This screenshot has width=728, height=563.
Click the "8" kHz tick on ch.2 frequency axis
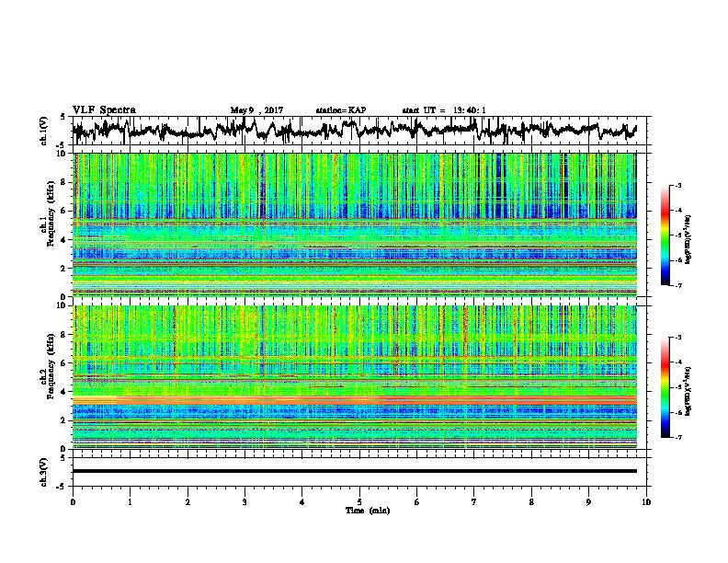[64, 335]
